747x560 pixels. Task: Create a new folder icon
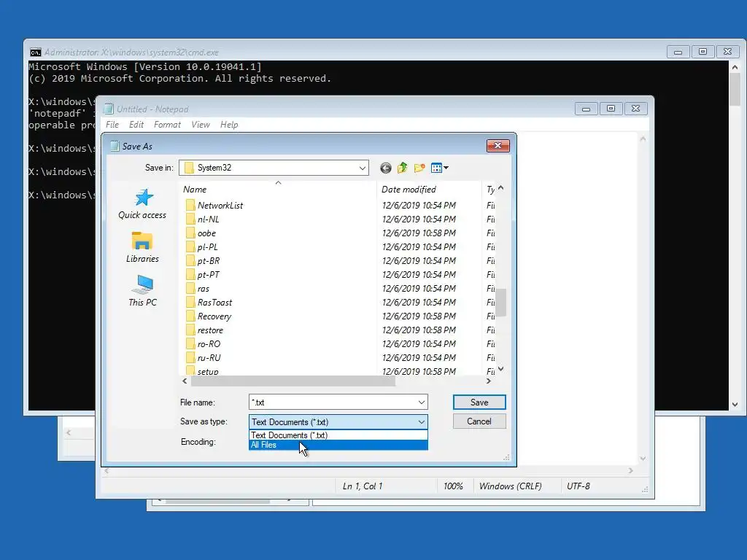tap(419, 168)
